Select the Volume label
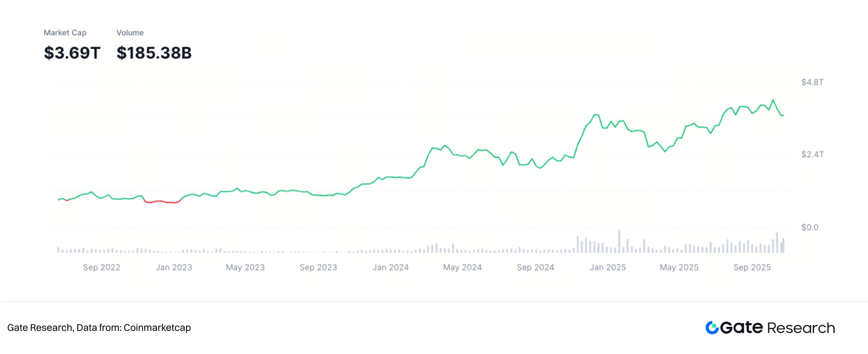 (x=130, y=32)
